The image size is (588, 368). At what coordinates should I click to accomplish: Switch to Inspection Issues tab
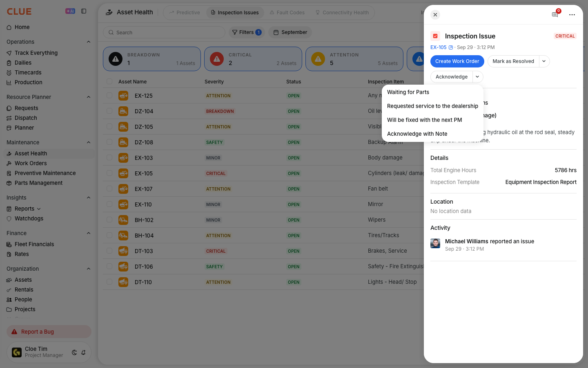235,13
